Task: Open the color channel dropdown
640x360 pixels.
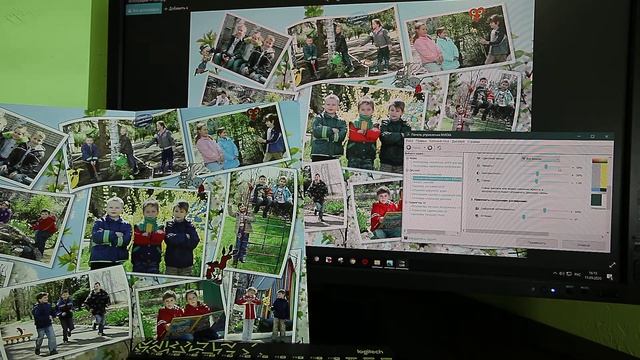Action: (542, 159)
